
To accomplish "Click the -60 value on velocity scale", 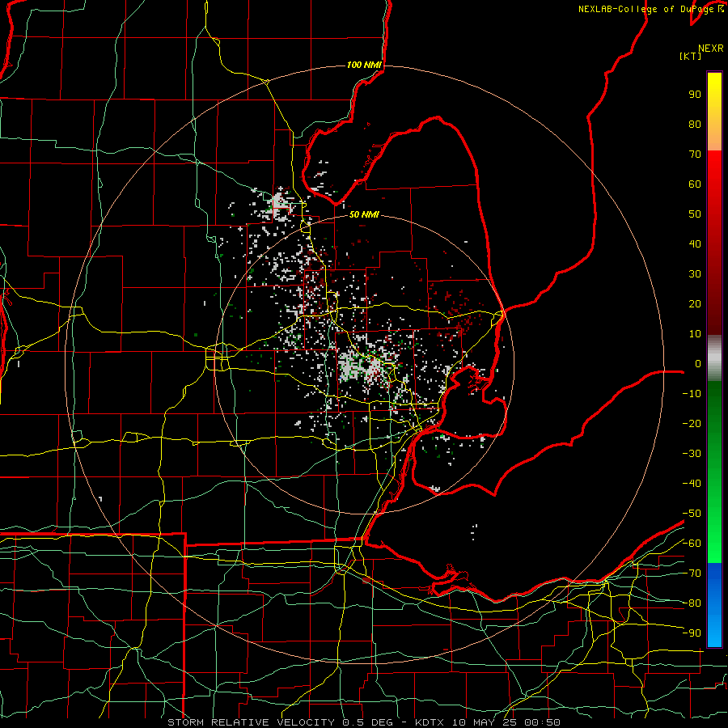I will coord(692,544).
